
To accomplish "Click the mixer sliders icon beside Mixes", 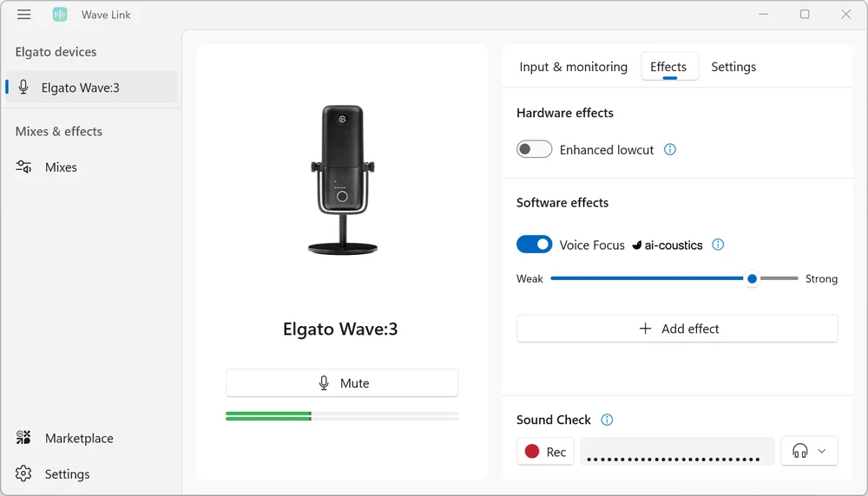I will coord(23,166).
